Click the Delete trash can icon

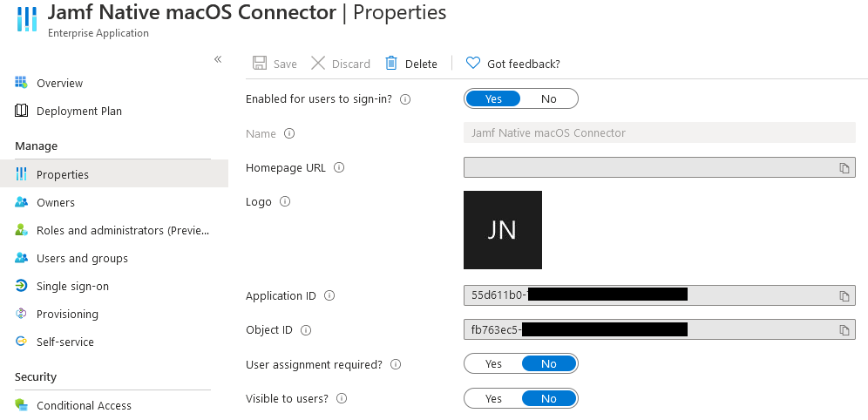(390, 63)
